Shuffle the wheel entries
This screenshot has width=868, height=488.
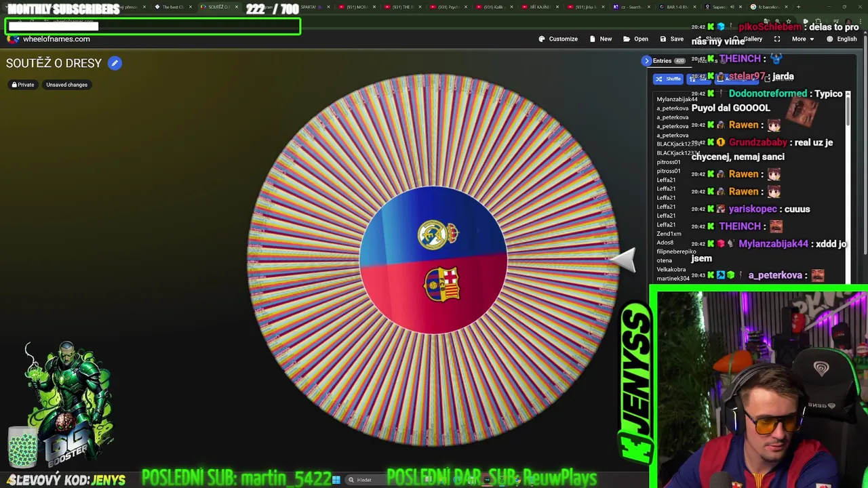[x=668, y=79]
